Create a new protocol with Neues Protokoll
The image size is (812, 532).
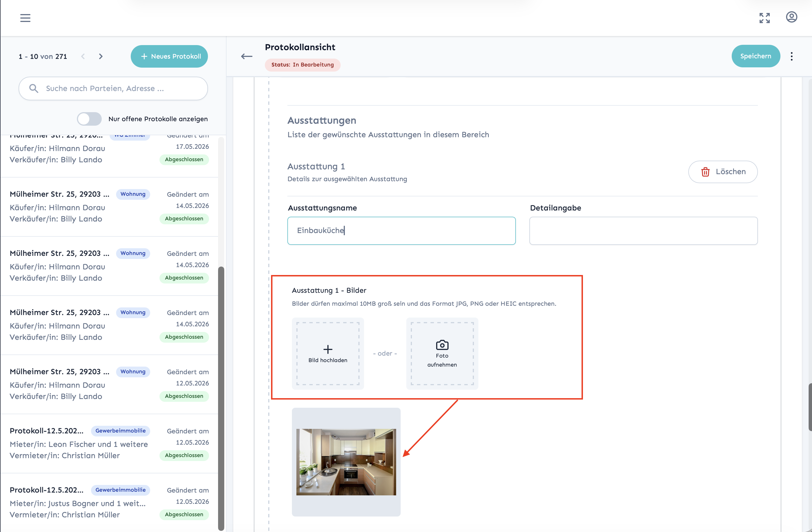click(169, 56)
